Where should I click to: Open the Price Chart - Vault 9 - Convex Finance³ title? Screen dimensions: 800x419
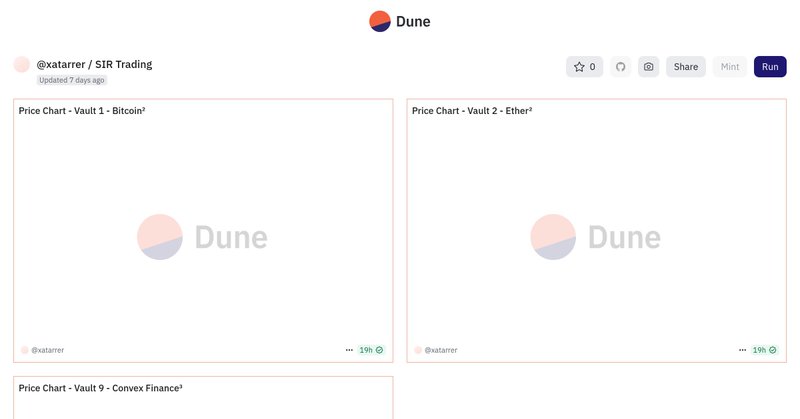click(x=101, y=388)
